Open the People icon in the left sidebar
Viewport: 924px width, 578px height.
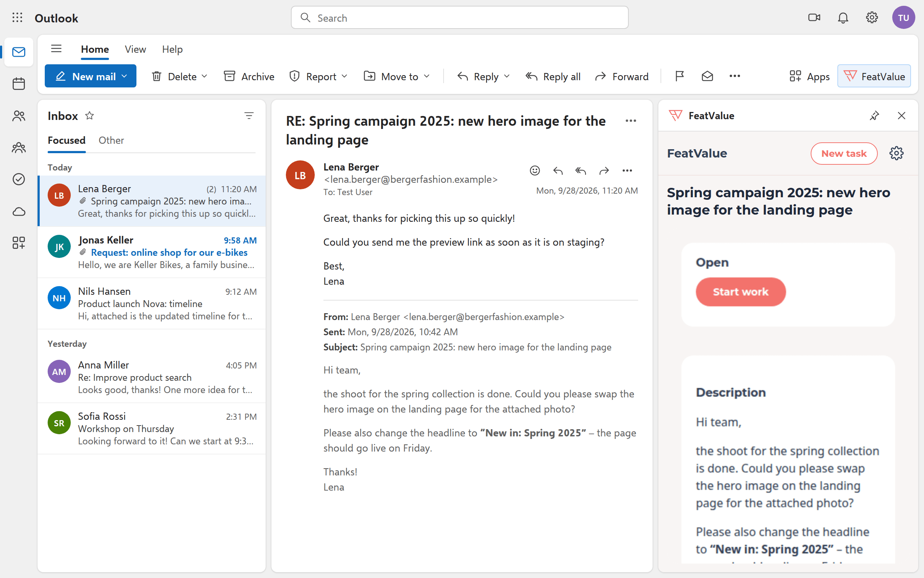(18, 116)
